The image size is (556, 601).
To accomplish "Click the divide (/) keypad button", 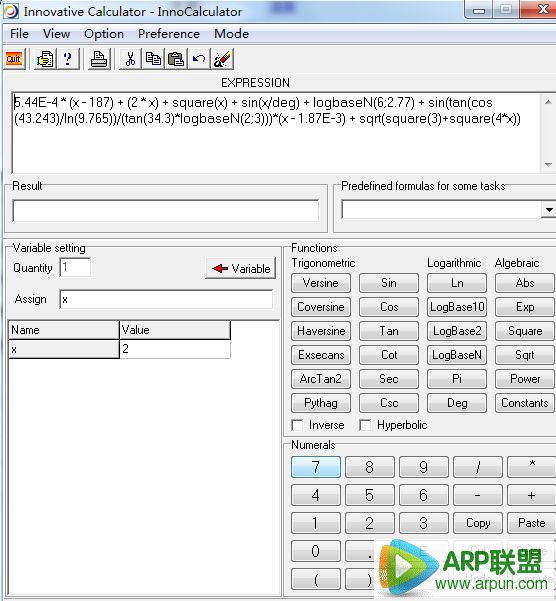I will 477,467.
